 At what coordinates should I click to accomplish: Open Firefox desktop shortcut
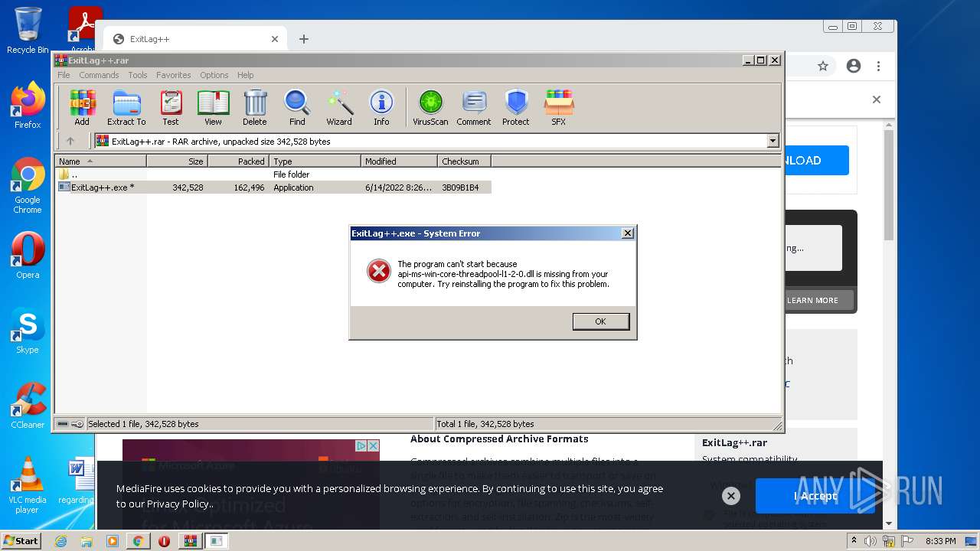click(x=28, y=106)
